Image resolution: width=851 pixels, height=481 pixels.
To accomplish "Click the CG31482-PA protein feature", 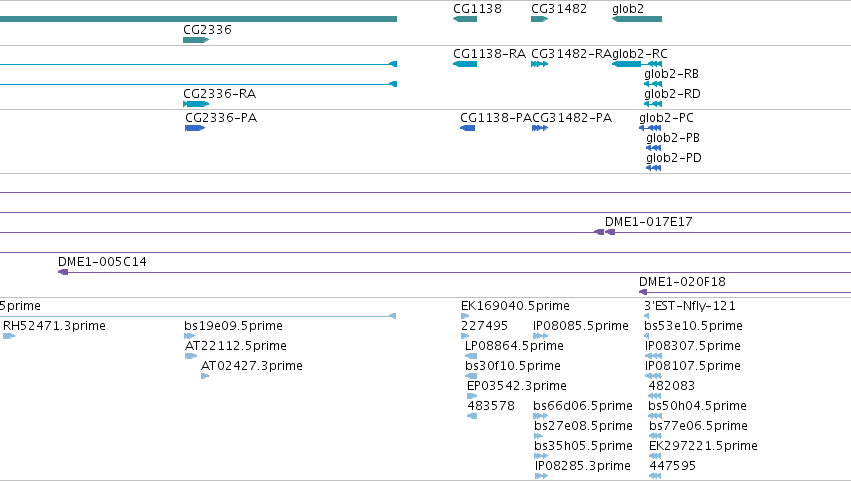I will point(540,128).
